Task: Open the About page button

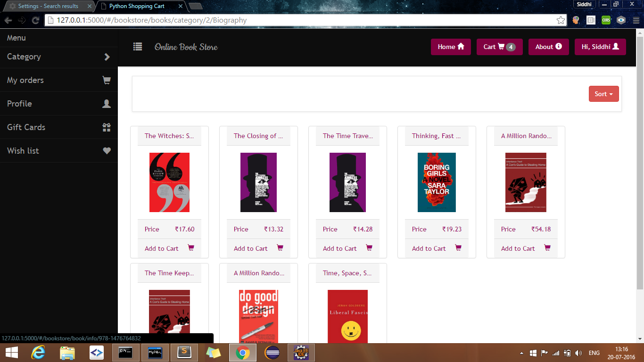Action: [x=548, y=47]
